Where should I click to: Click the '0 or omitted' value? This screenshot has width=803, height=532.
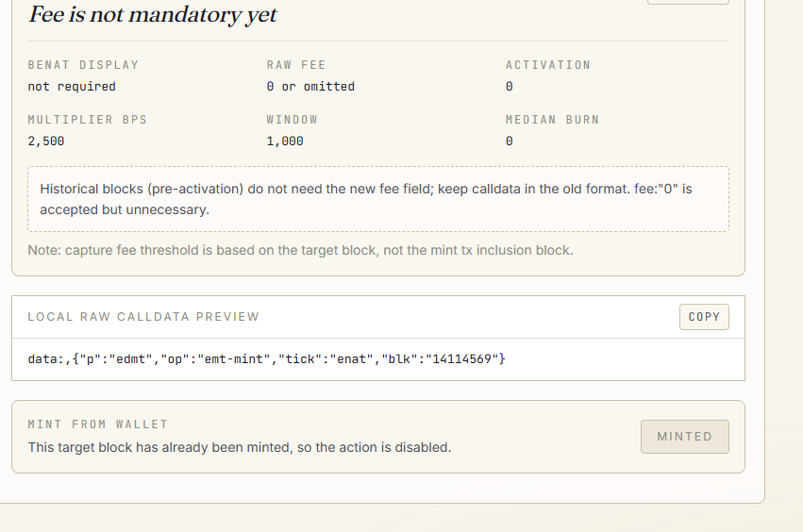pyautogui.click(x=310, y=87)
